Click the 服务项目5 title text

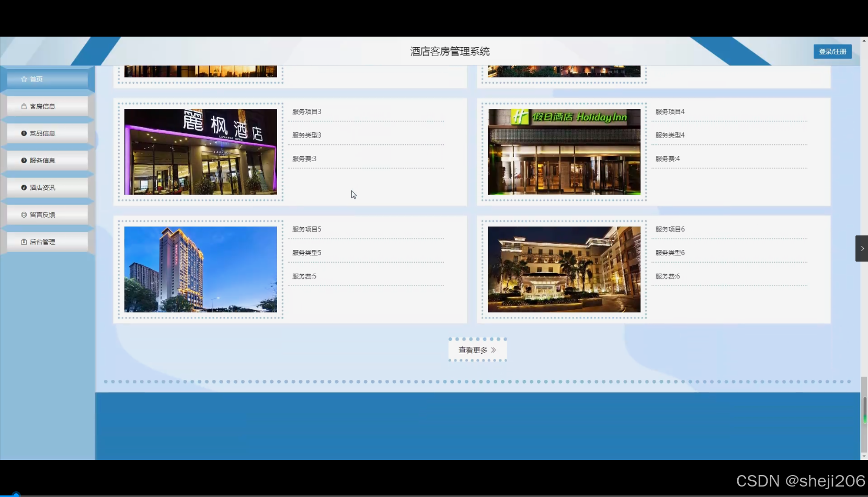(x=307, y=230)
